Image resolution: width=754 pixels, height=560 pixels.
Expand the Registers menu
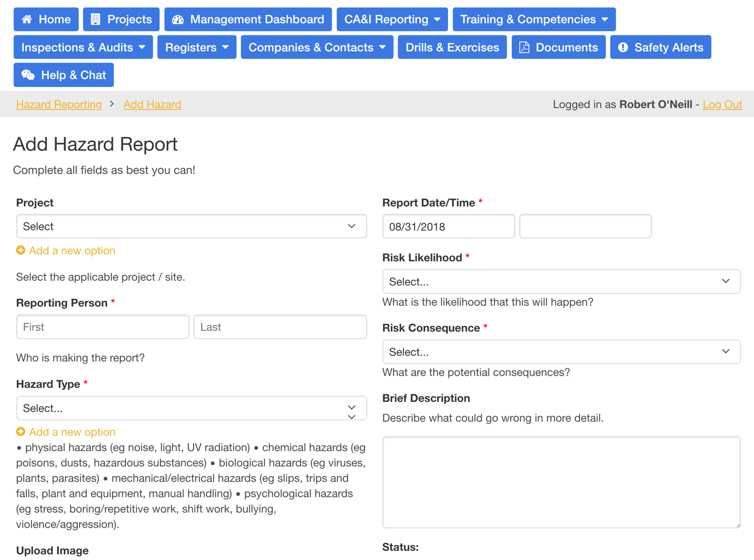(197, 47)
